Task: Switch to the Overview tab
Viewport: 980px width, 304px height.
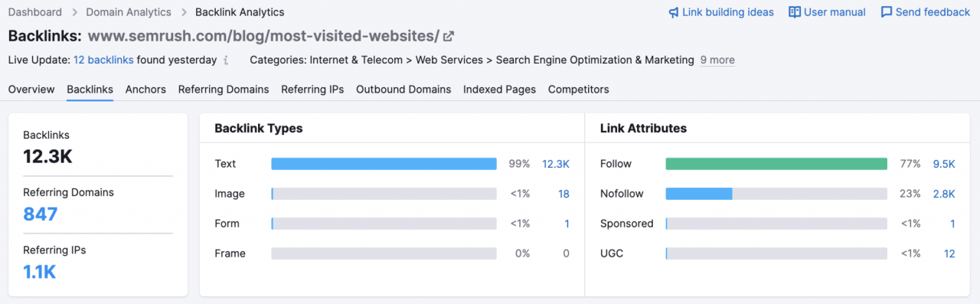Action: click(31, 90)
